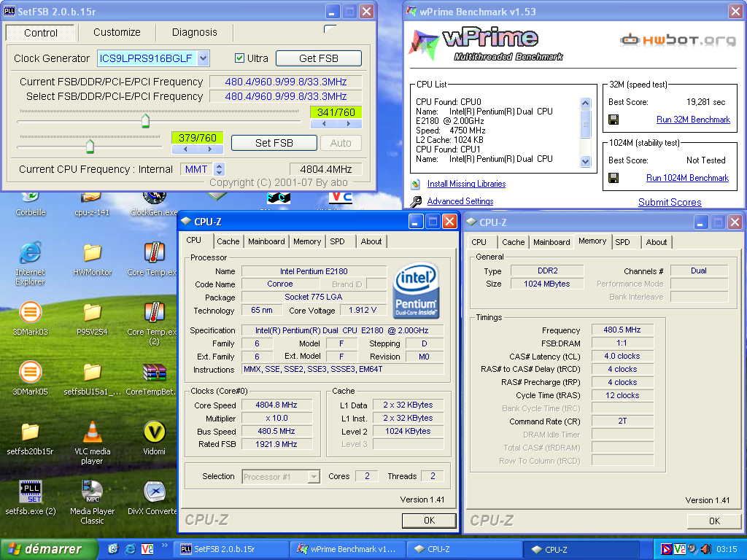Open CPU tab in right CPU-Z window
This screenshot has height=560, width=747.
[x=479, y=242]
